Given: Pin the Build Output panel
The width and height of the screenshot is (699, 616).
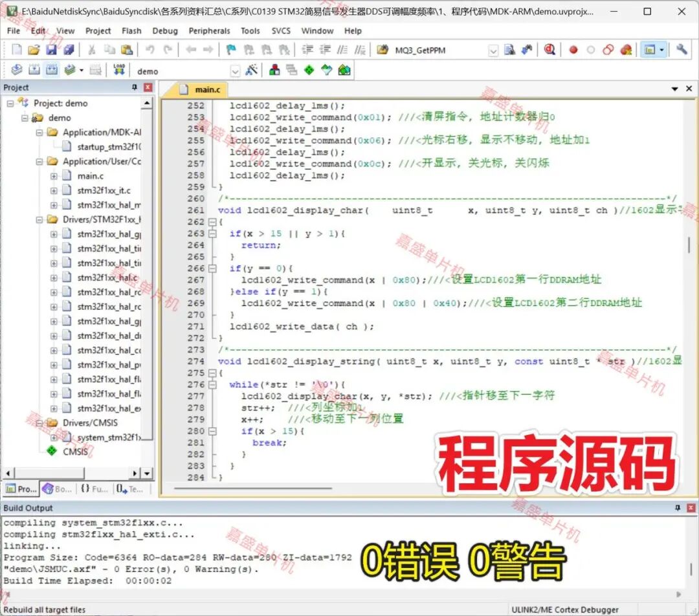Looking at the screenshot, I should point(678,508).
